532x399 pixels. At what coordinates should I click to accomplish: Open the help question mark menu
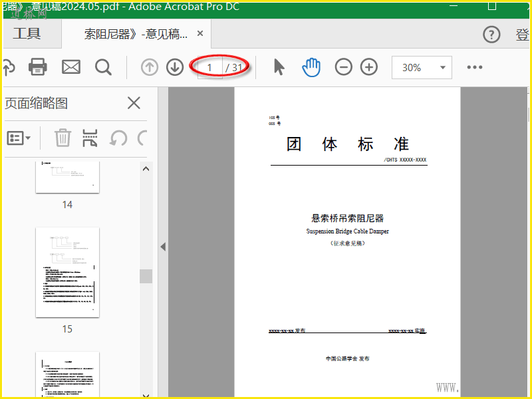(491, 35)
